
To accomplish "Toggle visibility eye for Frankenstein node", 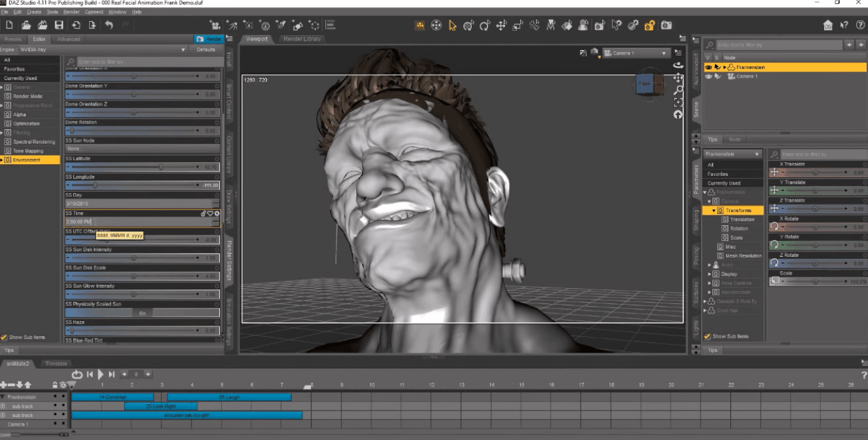I will (709, 67).
